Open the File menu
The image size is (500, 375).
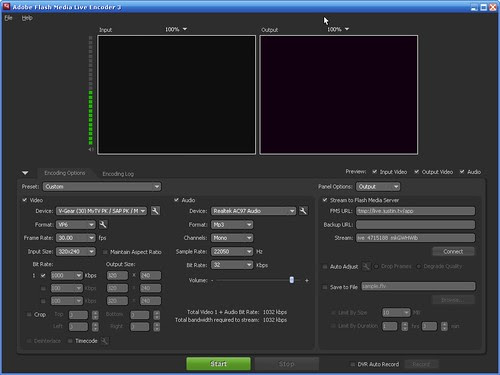pyautogui.click(x=8, y=18)
